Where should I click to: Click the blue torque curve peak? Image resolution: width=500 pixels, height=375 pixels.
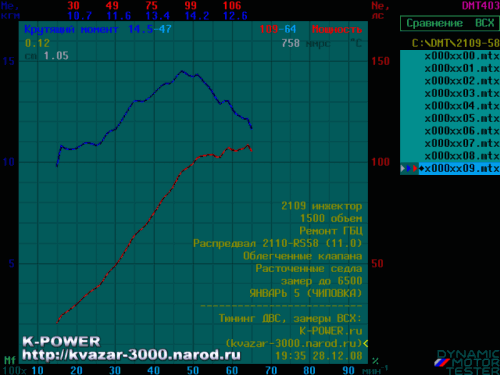tap(182, 71)
